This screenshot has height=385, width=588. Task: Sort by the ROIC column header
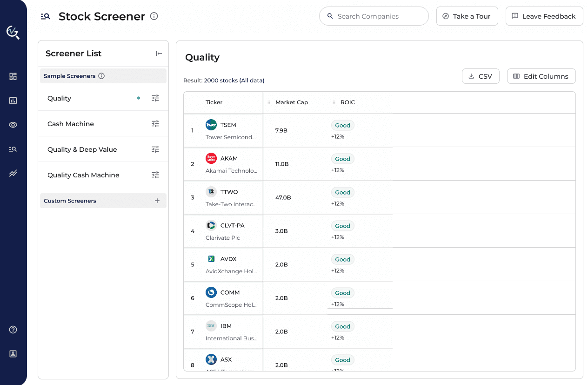[x=347, y=102]
